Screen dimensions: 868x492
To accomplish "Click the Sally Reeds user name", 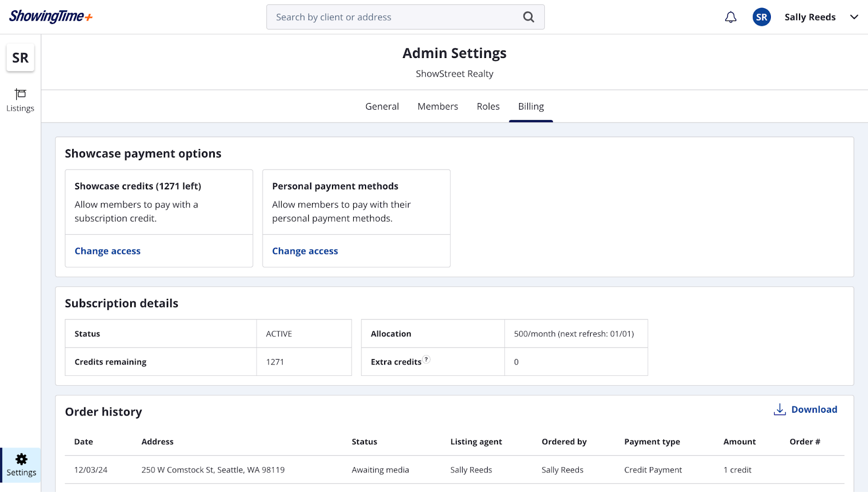I will click(810, 17).
